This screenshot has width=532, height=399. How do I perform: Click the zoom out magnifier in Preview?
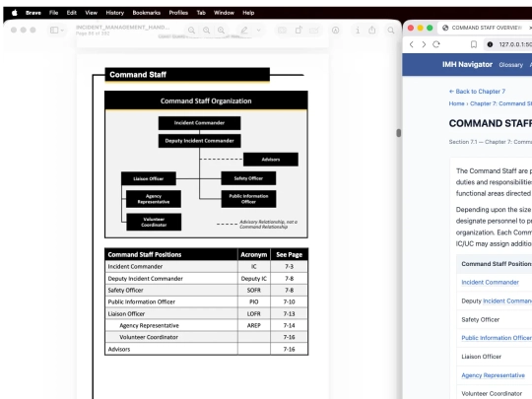191,31
